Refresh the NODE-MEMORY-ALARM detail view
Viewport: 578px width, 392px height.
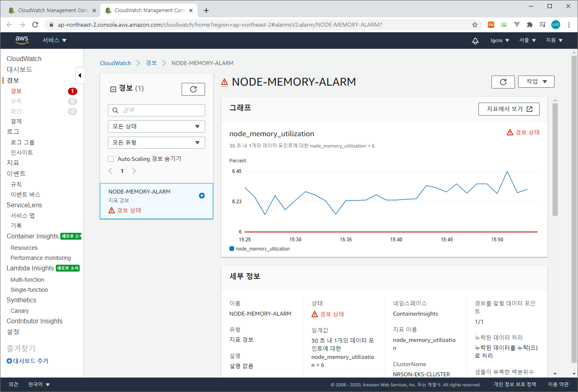(x=503, y=82)
